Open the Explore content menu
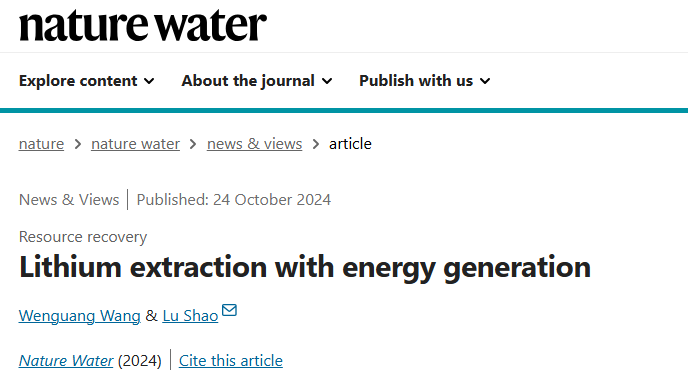The width and height of the screenshot is (688, 382). [x=86, y=81]
